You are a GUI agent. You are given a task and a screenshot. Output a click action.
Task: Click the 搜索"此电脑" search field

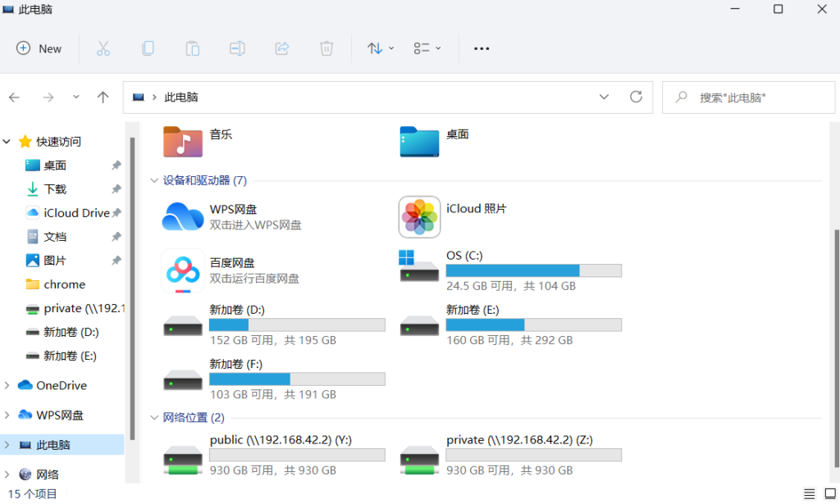[x=746, y=97]
